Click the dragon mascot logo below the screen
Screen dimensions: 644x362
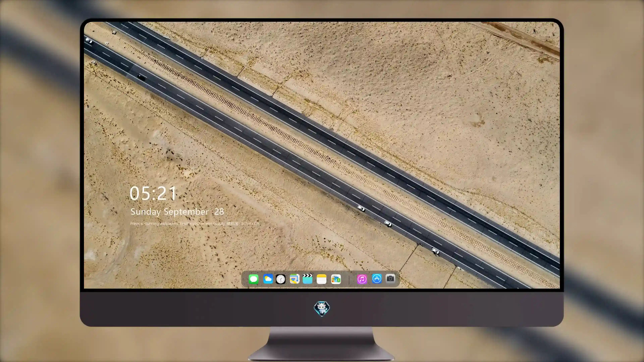pyautogui.click(x=322, y=309)
